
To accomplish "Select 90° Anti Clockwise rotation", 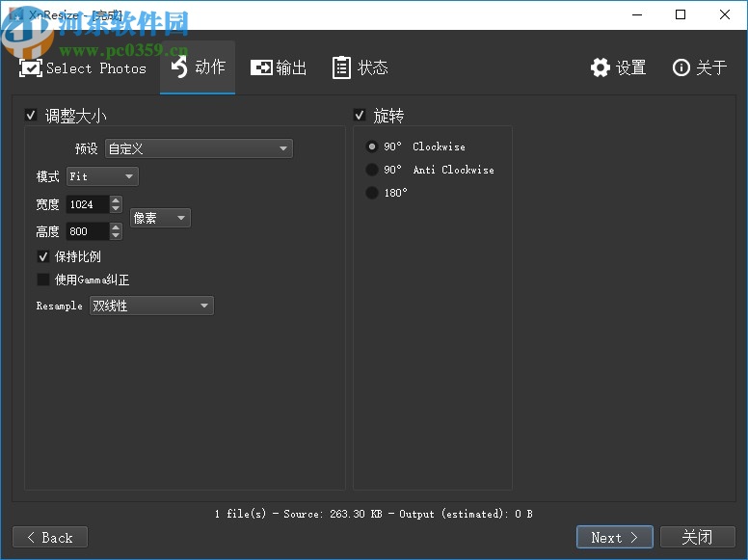I will (372, 170).
